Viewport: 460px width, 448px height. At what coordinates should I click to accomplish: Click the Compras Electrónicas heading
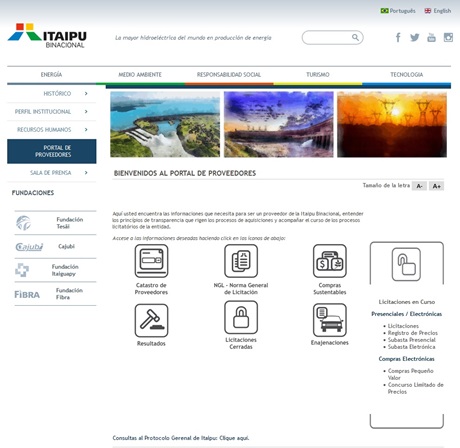point(406,359)
